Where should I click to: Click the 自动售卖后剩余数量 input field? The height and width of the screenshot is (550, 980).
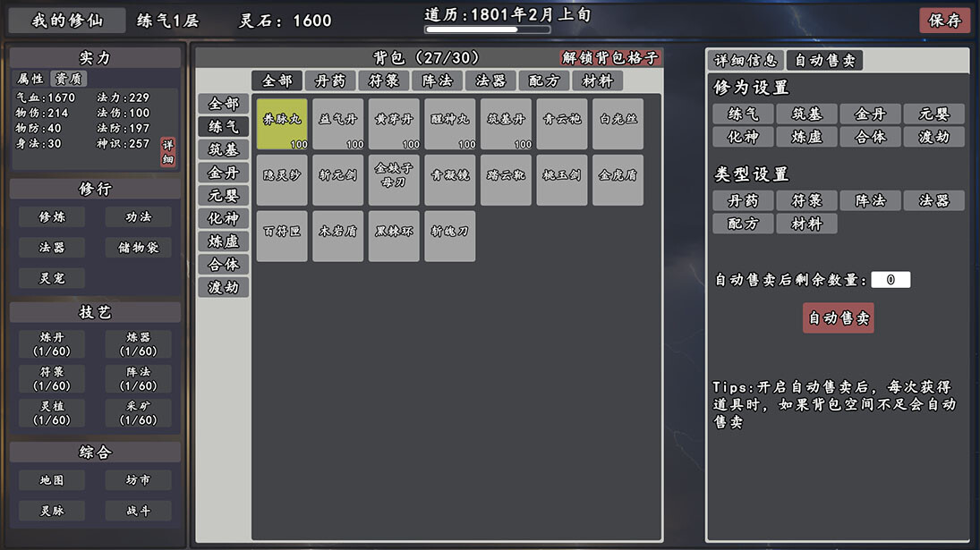point(890,280)
